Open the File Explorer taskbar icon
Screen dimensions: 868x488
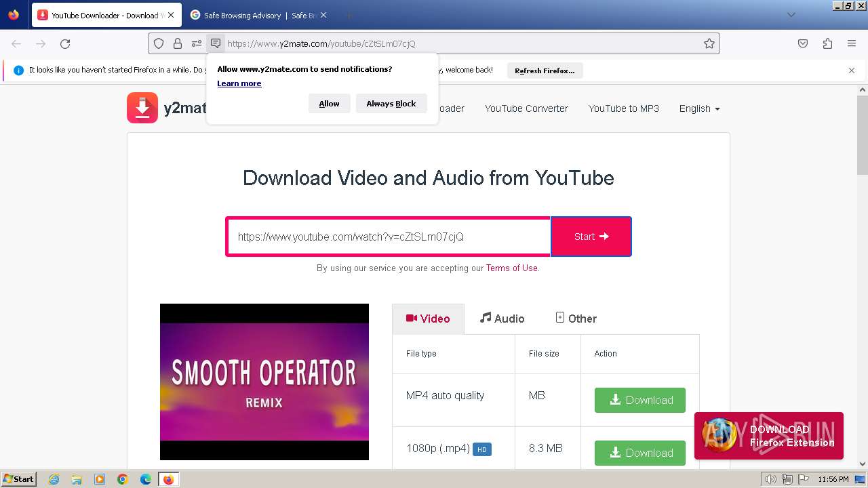[77, 479]
